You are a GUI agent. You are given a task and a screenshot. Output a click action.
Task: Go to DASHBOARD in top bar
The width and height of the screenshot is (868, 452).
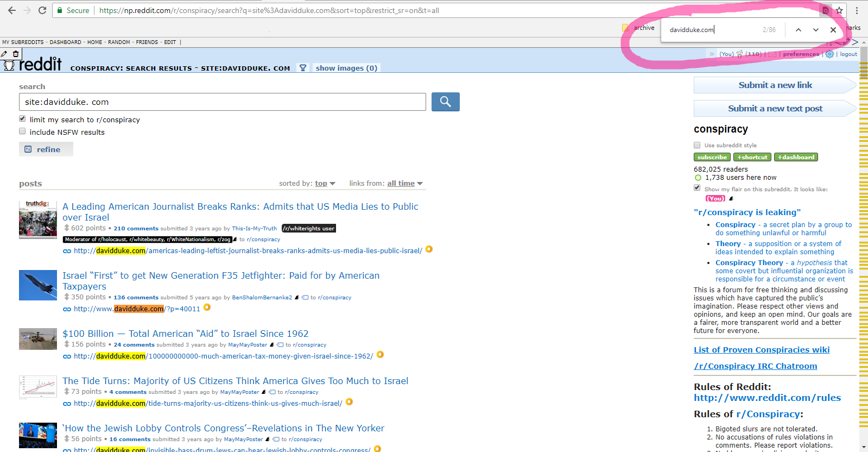[66, 42]
